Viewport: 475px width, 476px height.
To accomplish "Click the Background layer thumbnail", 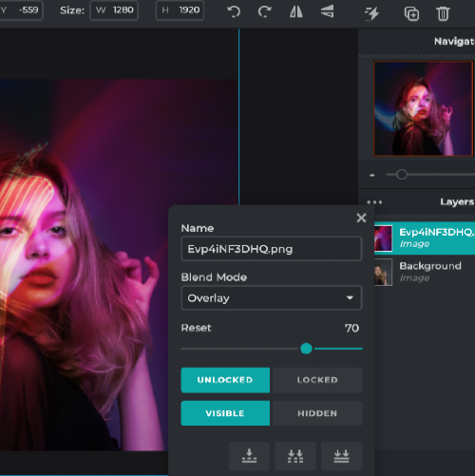I will (383, 273).
